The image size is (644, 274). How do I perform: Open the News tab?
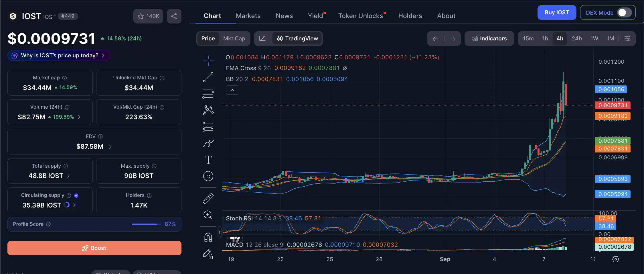click(x=284, y=16)
